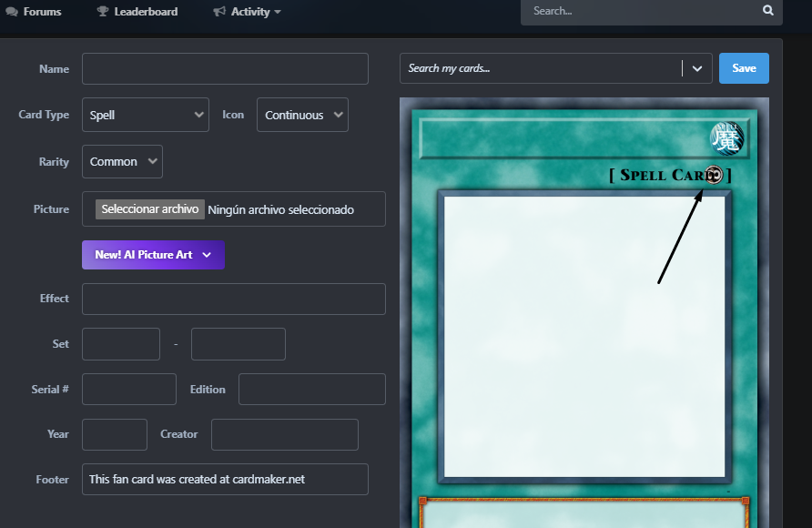Focus the Name input field
812x528 pixels.
tap(225, 69)
